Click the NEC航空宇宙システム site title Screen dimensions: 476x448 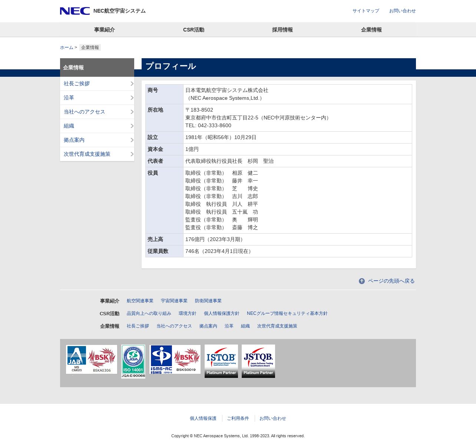tap(119, 11)
